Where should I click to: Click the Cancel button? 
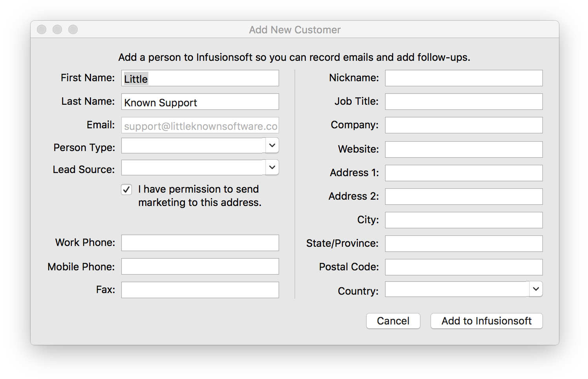tap(393, 321)
